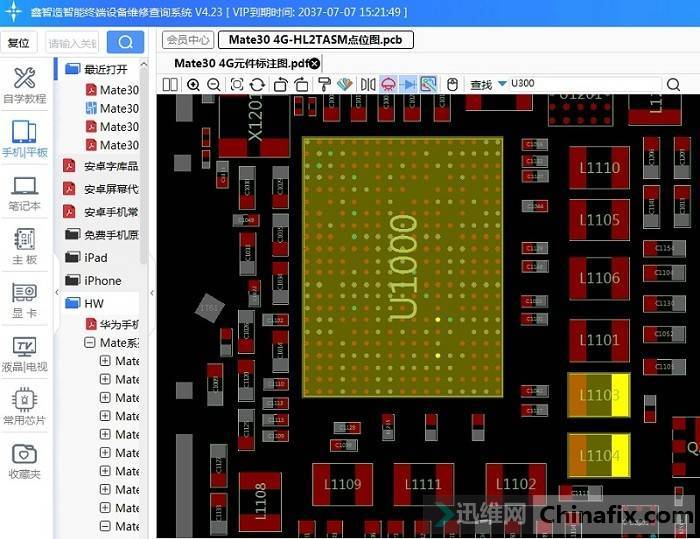Open the 自学教程 tools icon
This screenshot has width=700, height=539.
pyautogui.click(x=24, y=85)
